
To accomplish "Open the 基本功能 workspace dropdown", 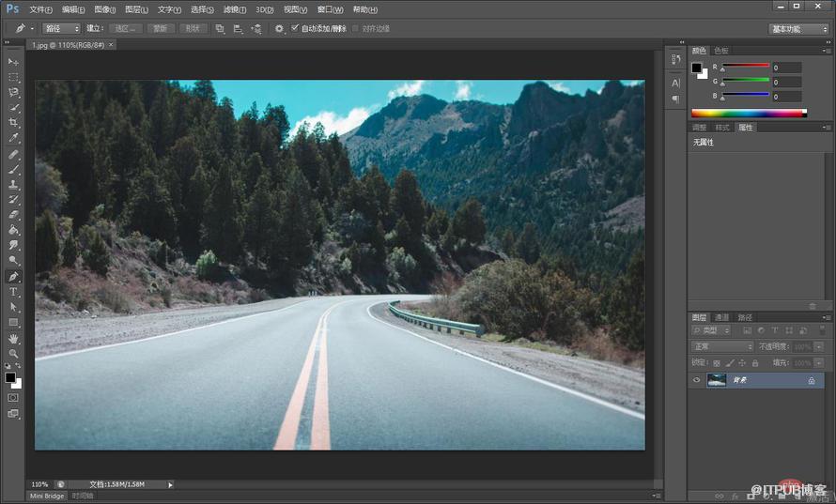I will 798,29.
